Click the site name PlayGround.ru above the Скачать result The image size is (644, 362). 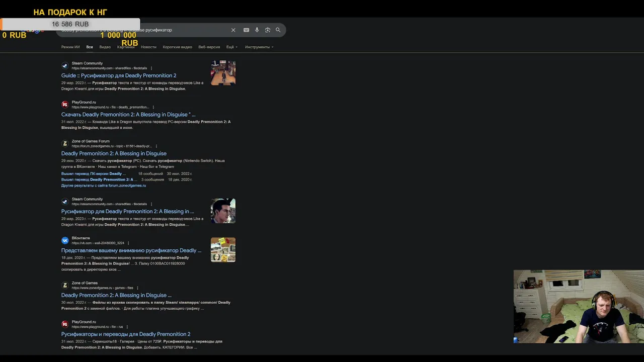click(84, 102)
